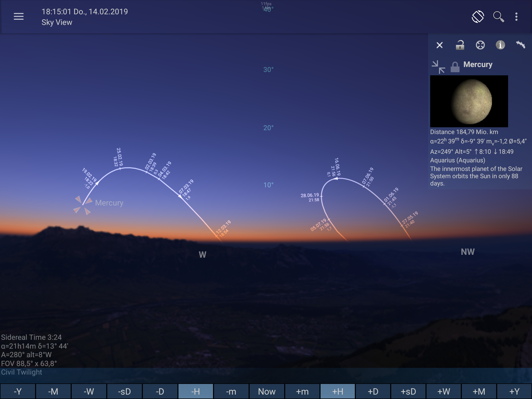Viewport: 532px width, 399px height.
Task: Advance one sidereal day +sD
Action: point(409,391)
